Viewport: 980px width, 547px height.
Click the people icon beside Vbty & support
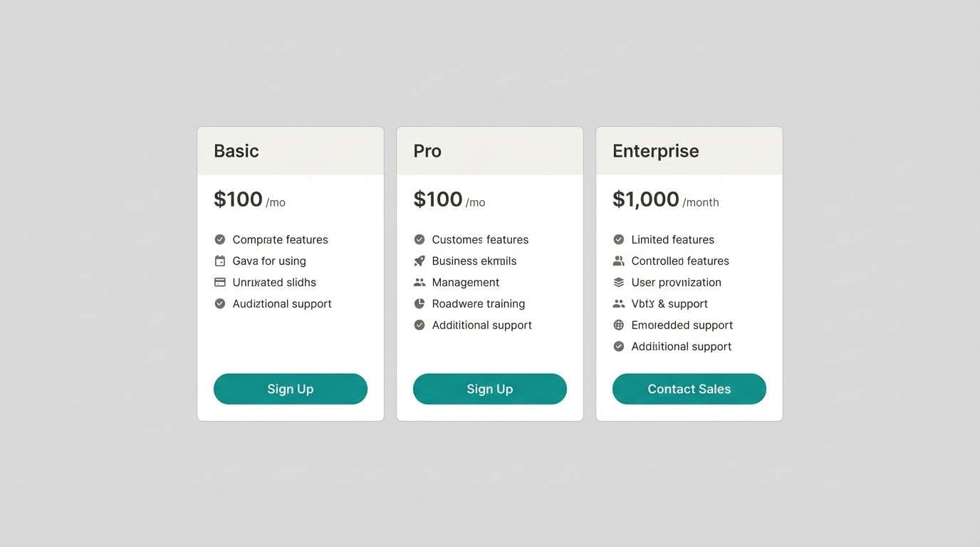618,303
